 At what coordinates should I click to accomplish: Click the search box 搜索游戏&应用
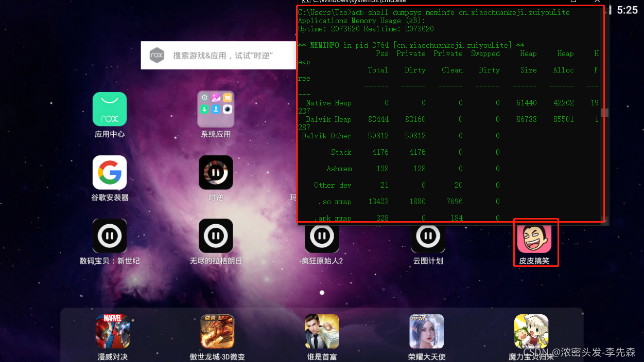click(219, 55)
